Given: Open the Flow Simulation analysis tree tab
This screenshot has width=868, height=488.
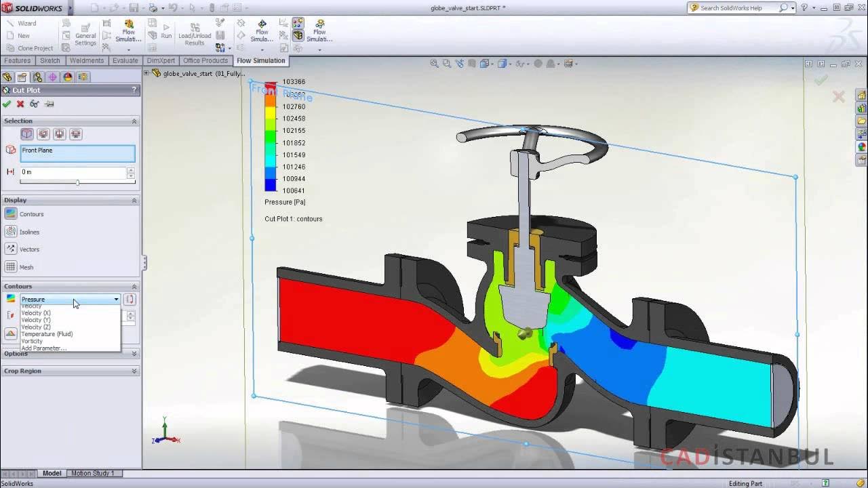Looking at the screenshot, I should pyautogui.click(x=83, y=77).
